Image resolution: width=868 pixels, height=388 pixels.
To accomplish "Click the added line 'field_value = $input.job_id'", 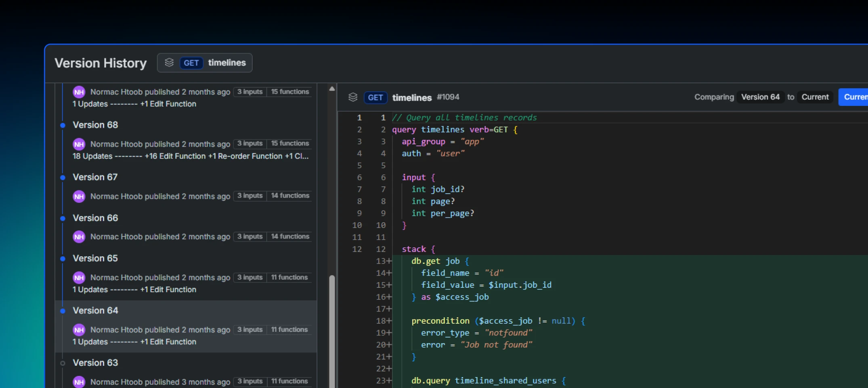I will (486, 285).
